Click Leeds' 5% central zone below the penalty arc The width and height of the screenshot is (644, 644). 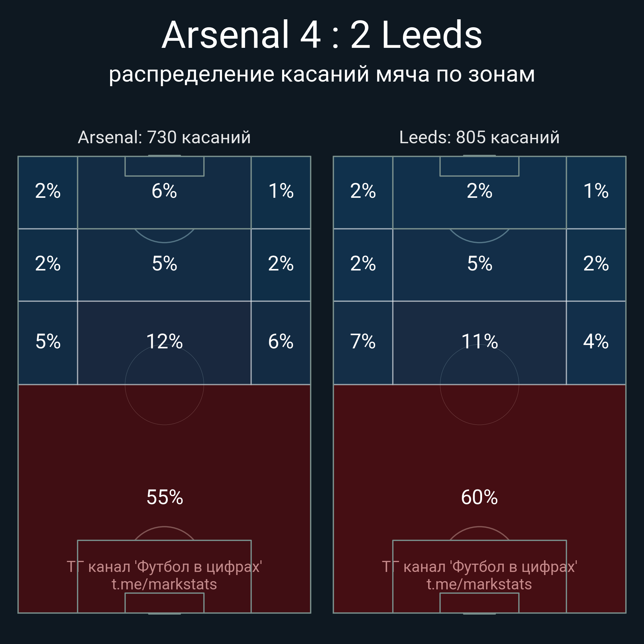tap(479, 264)
